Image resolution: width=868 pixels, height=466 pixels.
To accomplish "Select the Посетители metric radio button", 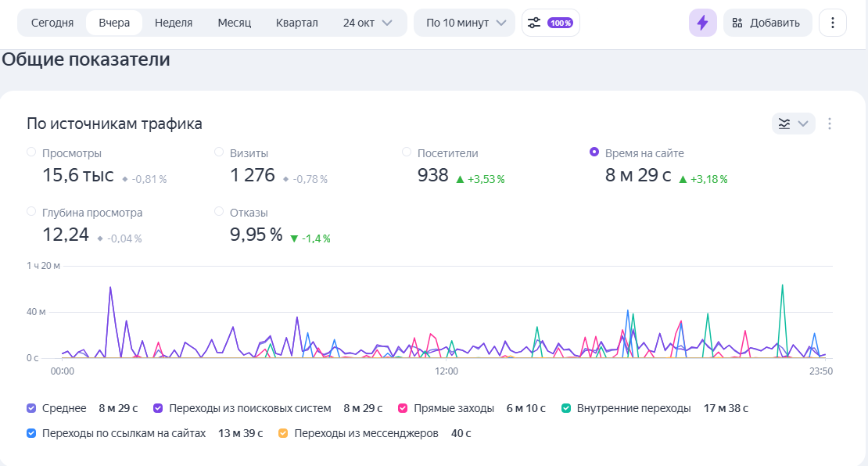I will click(x=407, y=152).
